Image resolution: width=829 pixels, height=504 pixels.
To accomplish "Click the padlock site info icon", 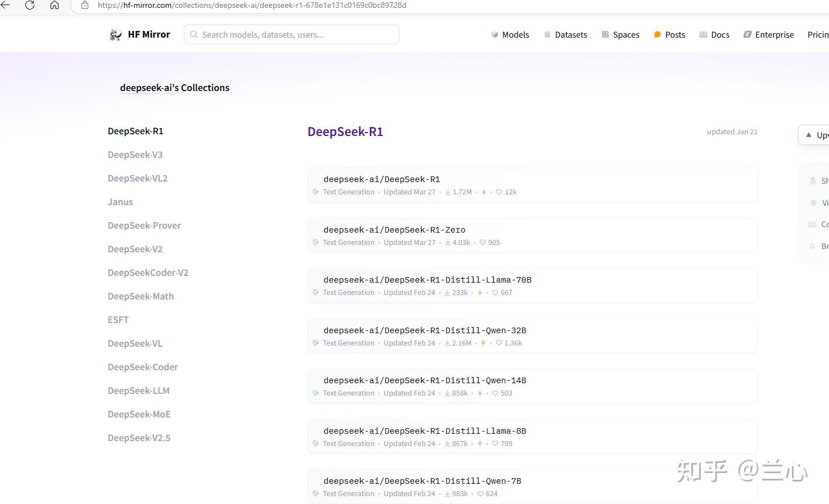I will pos(85,5).
